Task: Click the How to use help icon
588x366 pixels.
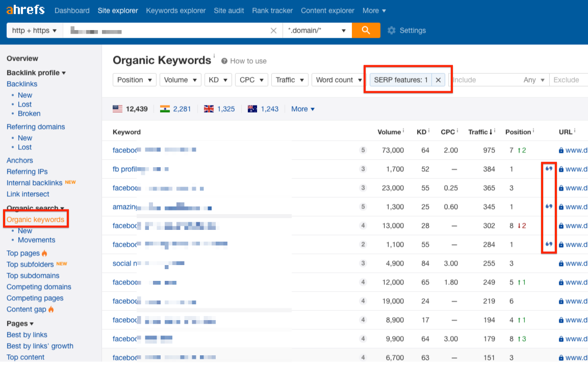Action: [224, 61]
